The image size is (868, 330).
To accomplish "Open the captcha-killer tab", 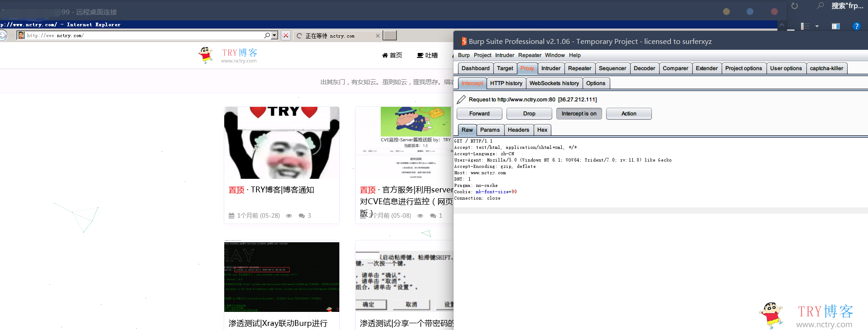I will (x=827, y=68).
